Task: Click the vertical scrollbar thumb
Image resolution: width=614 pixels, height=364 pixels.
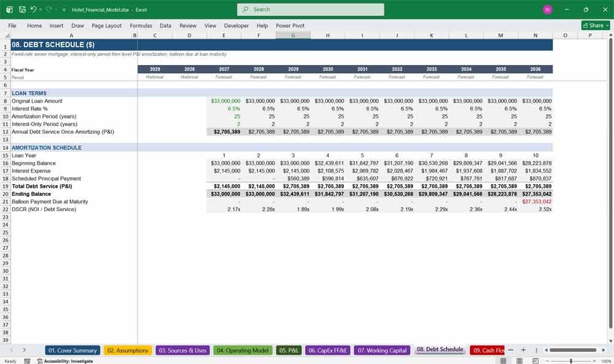Action: click(610, 183)
